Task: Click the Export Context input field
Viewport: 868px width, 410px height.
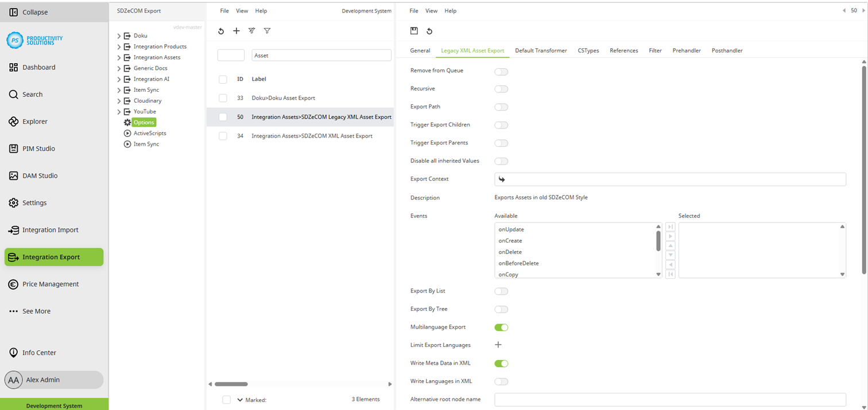Action: (631, 178)
